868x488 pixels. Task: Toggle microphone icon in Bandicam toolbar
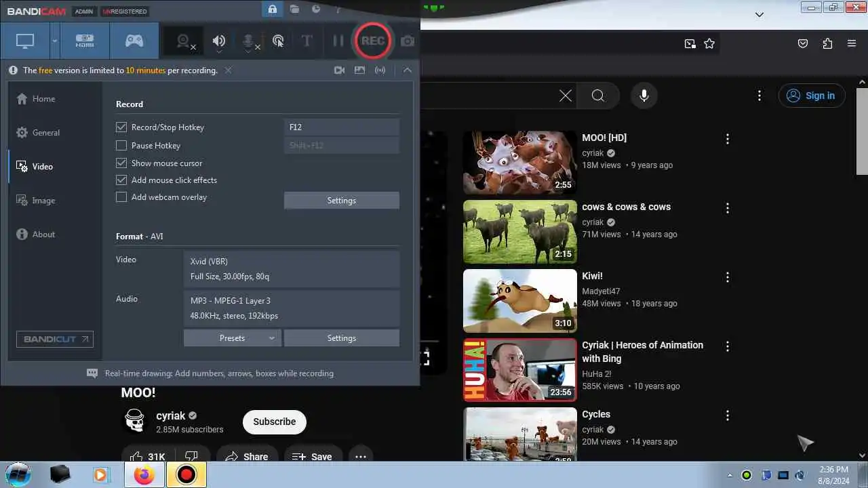click(x=249, y=41)
